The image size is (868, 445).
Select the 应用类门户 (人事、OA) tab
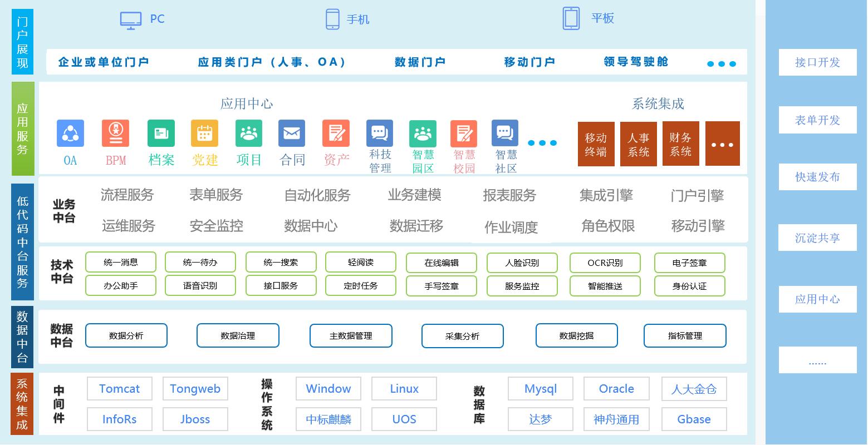tap(272, 62)
